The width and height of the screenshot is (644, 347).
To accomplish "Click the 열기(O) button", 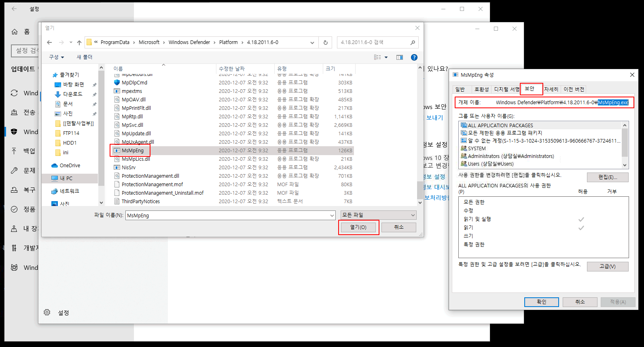I will coord(358,227).
